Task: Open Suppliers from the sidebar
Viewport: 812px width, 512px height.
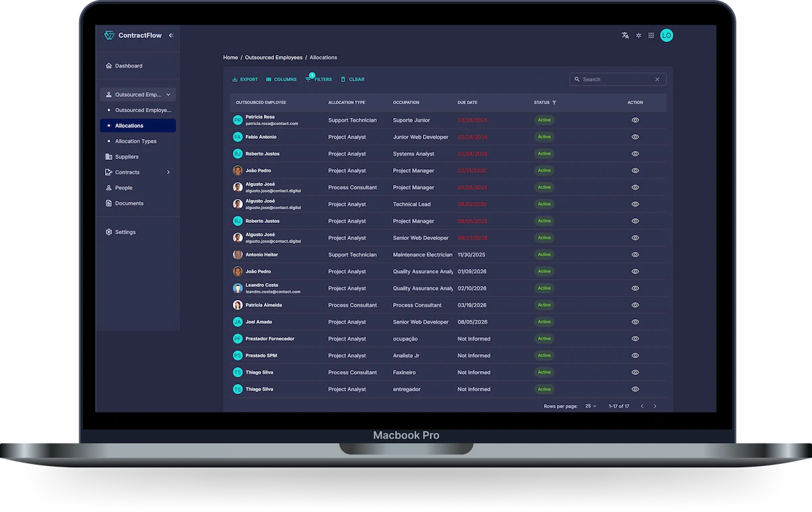Action: click(127, 156)
